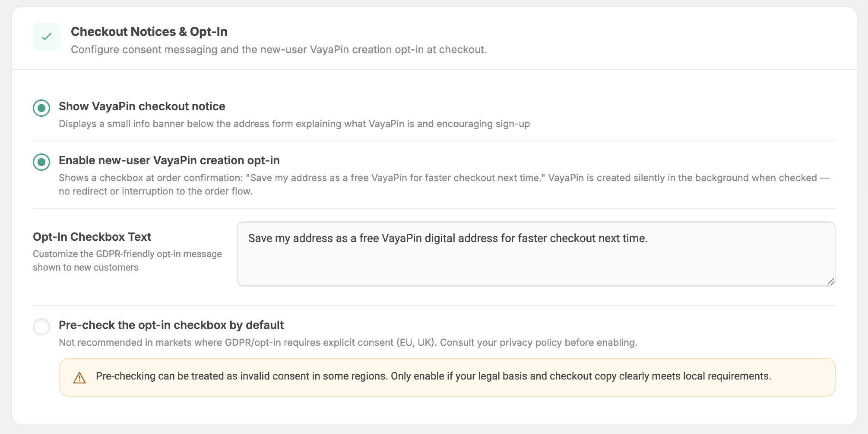Click the Checkout Notices & Opt-In heading
This screenshot has height=434, width=868.
click(149, 32)
